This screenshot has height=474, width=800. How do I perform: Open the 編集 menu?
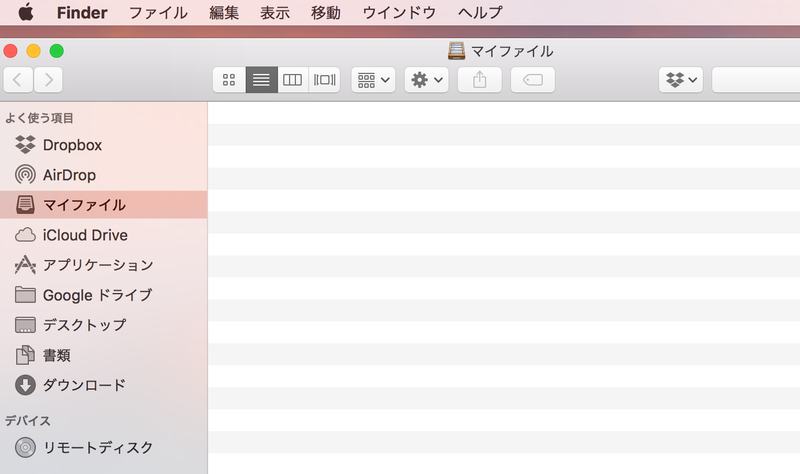[224, 12]
